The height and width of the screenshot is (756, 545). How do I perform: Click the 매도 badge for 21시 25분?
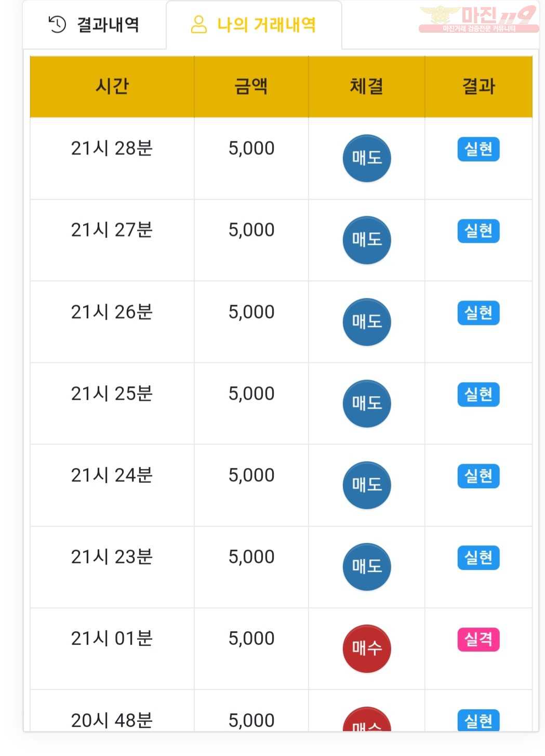coord(367,403)
